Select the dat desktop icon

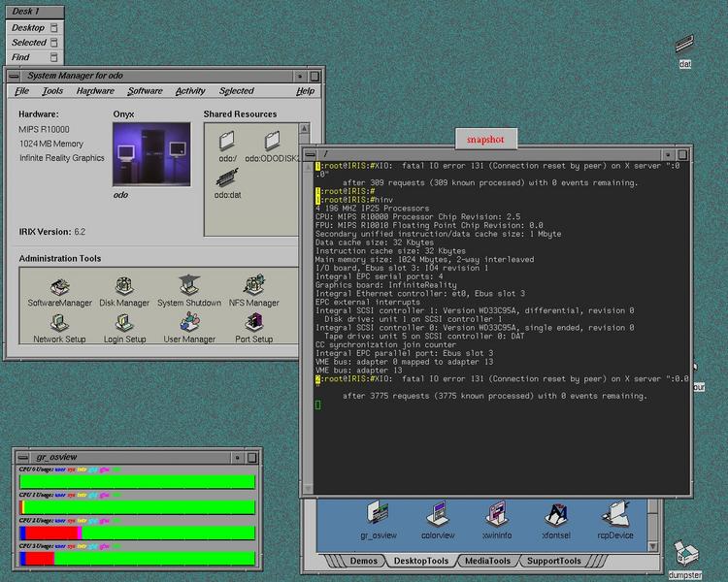pos(685,51)
